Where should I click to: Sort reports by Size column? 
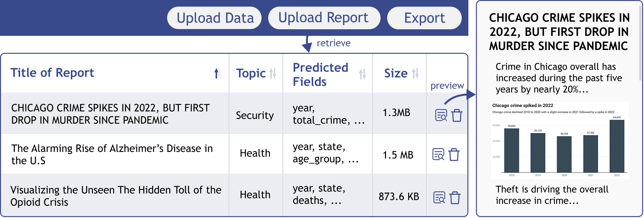[x=415, y=73]
